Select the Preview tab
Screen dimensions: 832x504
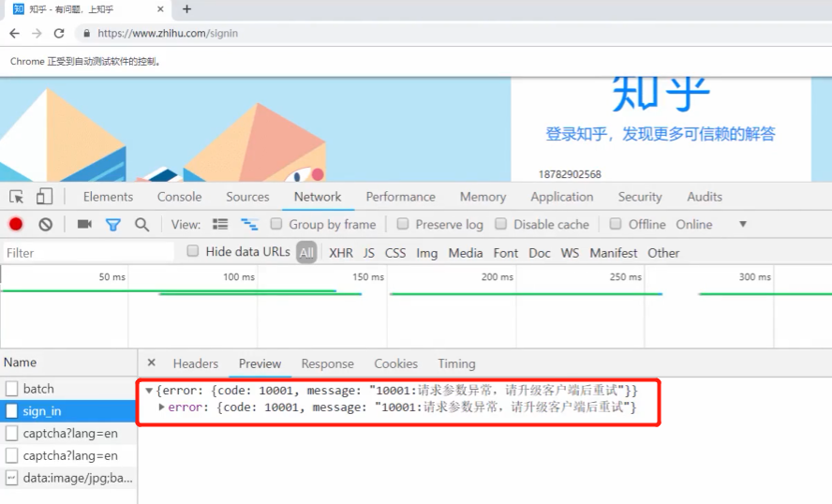(x=260, y=363)
